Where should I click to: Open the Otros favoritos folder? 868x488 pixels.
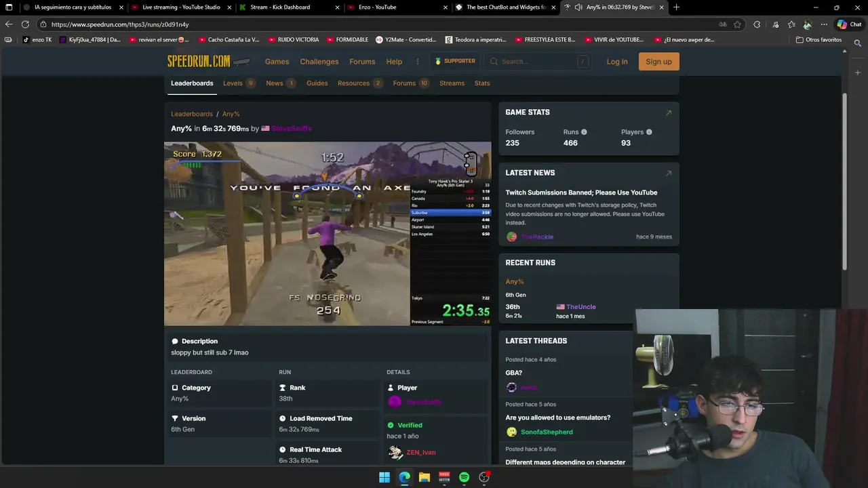(818, 40)
